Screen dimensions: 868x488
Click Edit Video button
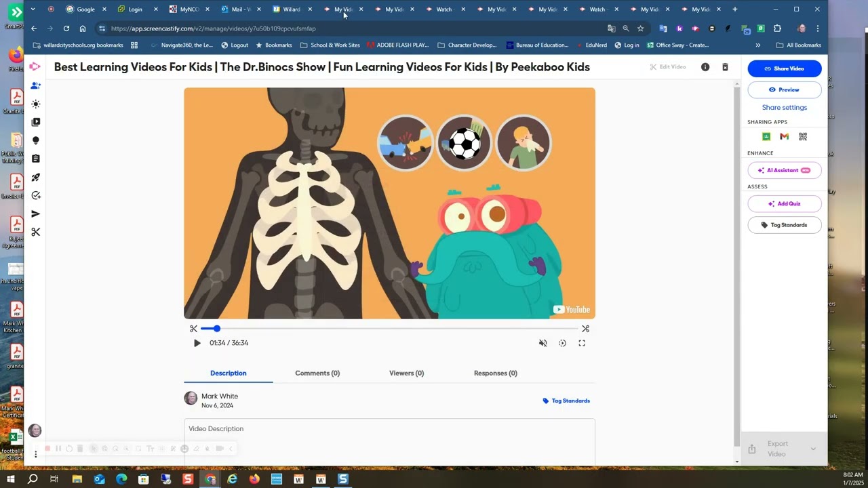pos(668,67)
